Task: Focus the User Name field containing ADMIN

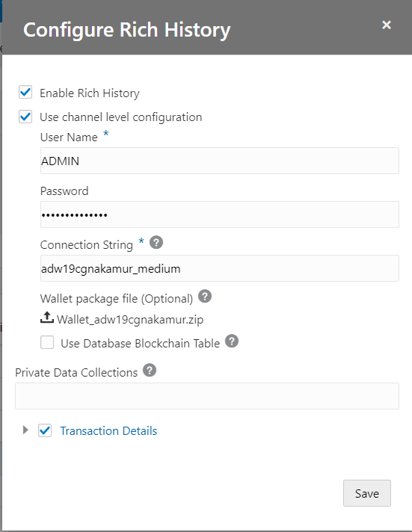Action: pyautogui.click(x=219, y=161)
